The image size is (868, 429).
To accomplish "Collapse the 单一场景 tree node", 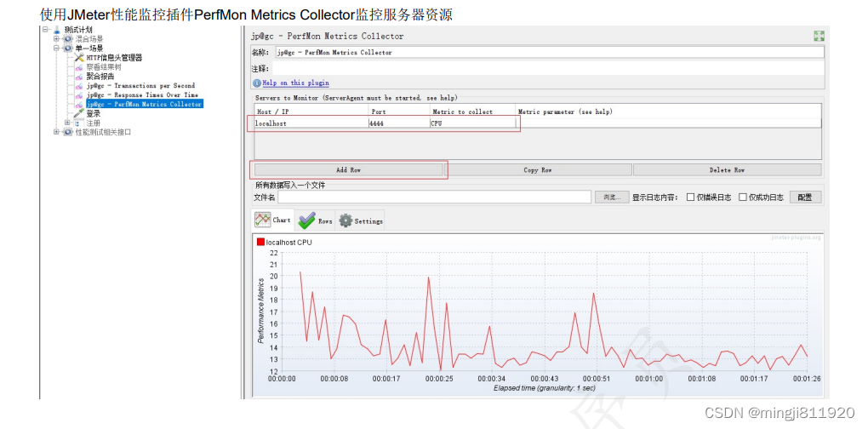I will [x=56, y=49].
